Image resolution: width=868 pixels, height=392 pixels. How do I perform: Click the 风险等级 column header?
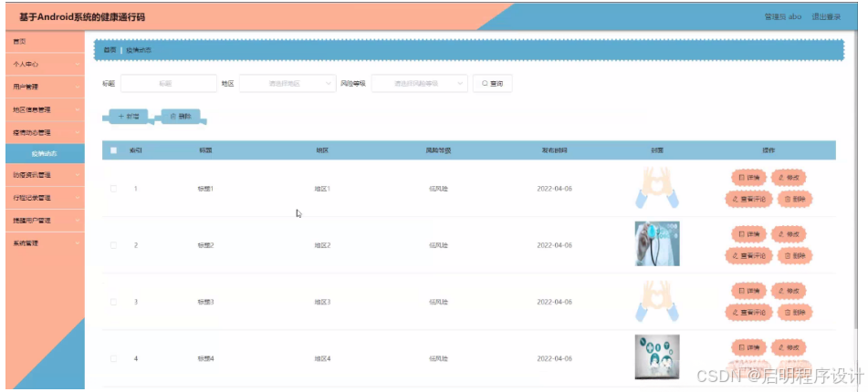point(438,150)
